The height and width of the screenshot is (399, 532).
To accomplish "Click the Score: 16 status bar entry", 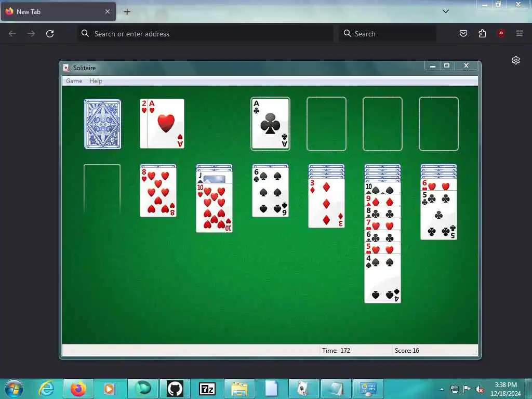I will point(407,351).
